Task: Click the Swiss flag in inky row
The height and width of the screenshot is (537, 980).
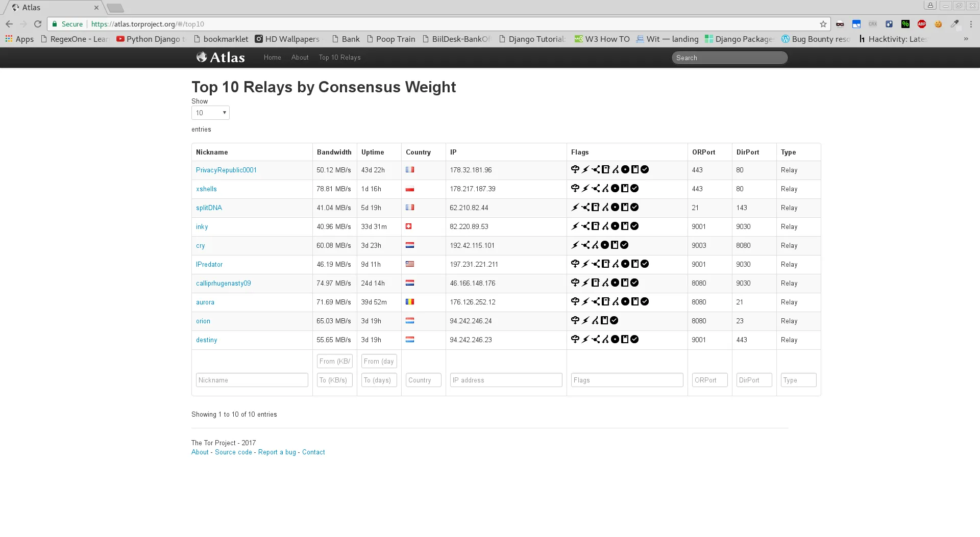Action: point(409,226)
